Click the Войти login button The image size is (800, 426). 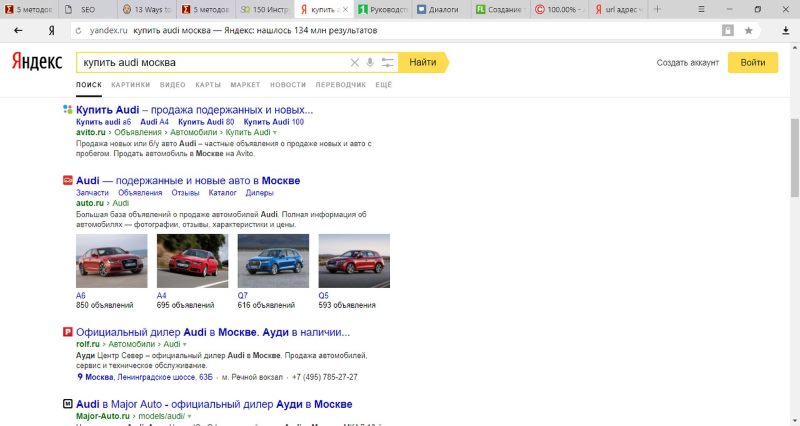(x=753, y=62)
